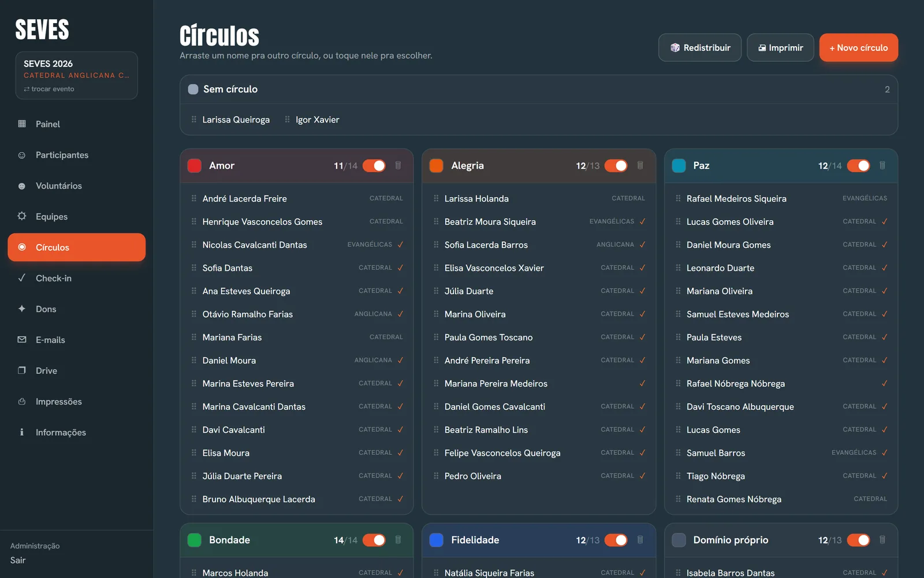This screenshot has height=578, width=924.
Task: Open the Painel page
Action: tap(77, 124)
